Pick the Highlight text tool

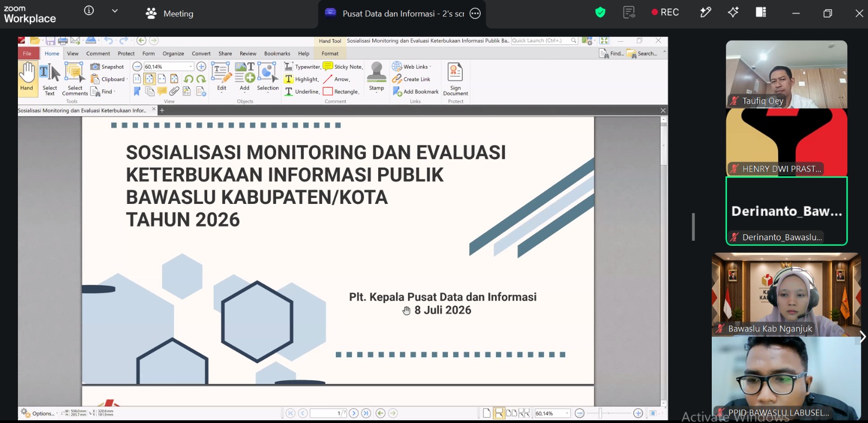click(x=302, y=79)
